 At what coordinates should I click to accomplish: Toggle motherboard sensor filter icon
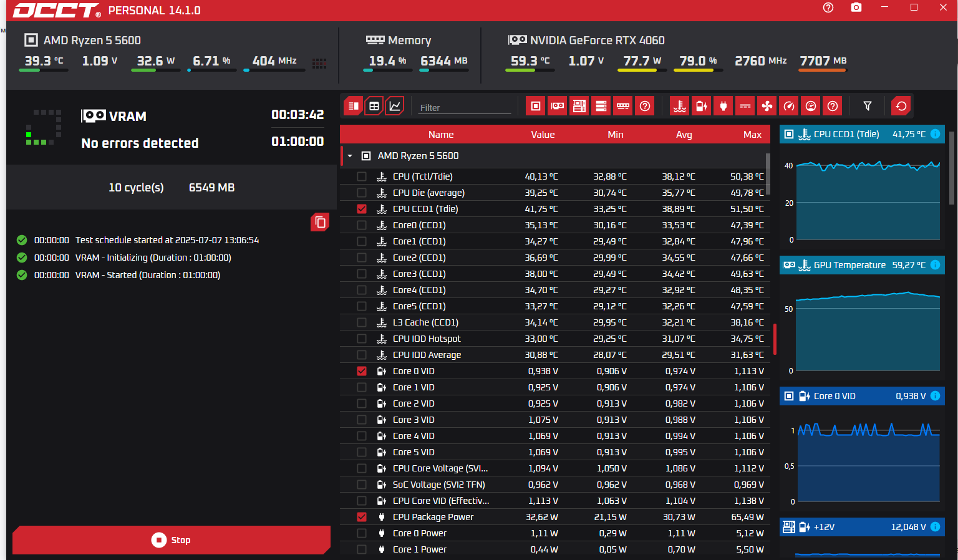[579, 106]
